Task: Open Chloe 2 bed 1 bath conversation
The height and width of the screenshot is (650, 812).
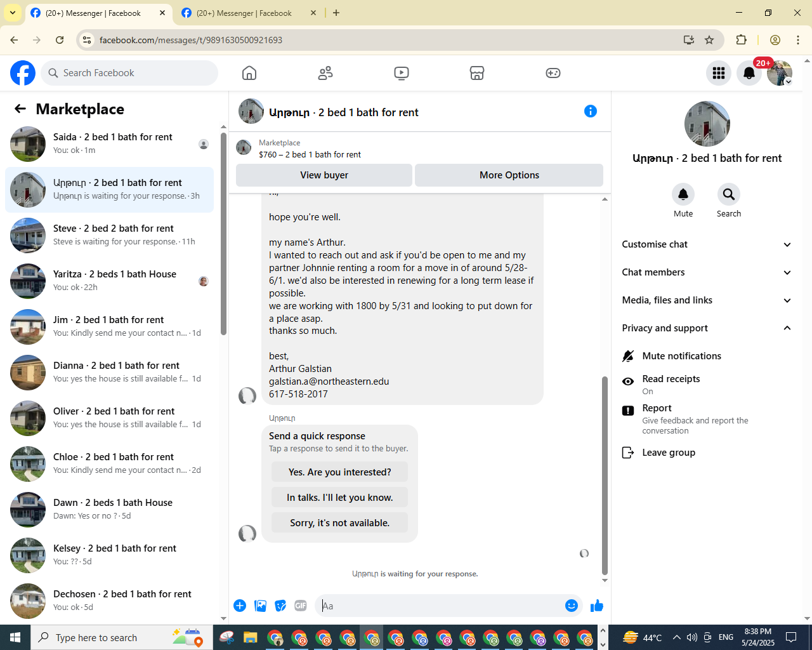Action: 109,464
